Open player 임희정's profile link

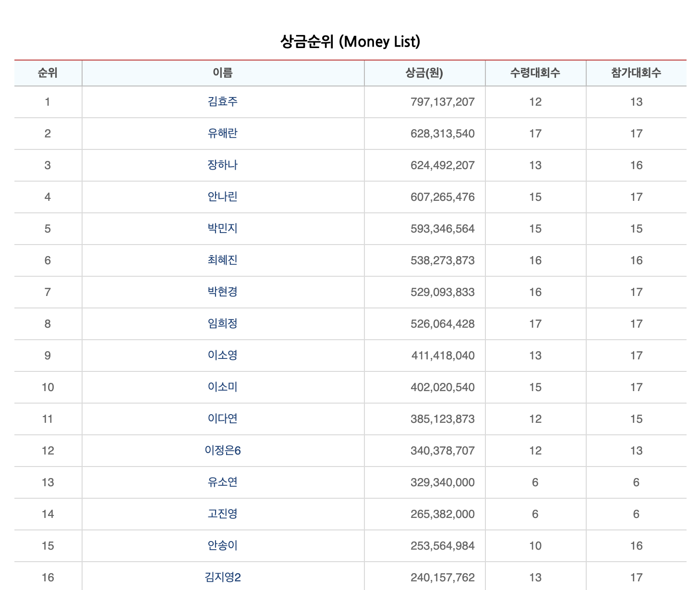coord(223,324)
